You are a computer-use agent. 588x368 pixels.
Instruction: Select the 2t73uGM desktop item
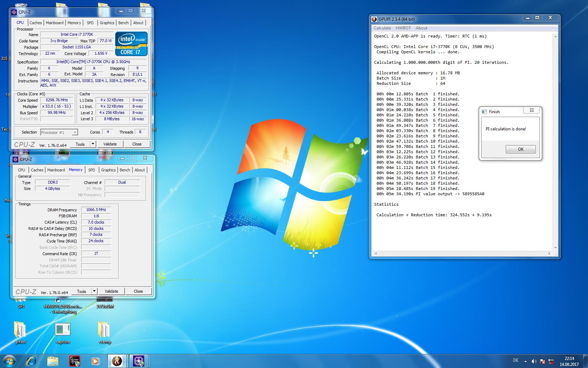pos(105,306)
